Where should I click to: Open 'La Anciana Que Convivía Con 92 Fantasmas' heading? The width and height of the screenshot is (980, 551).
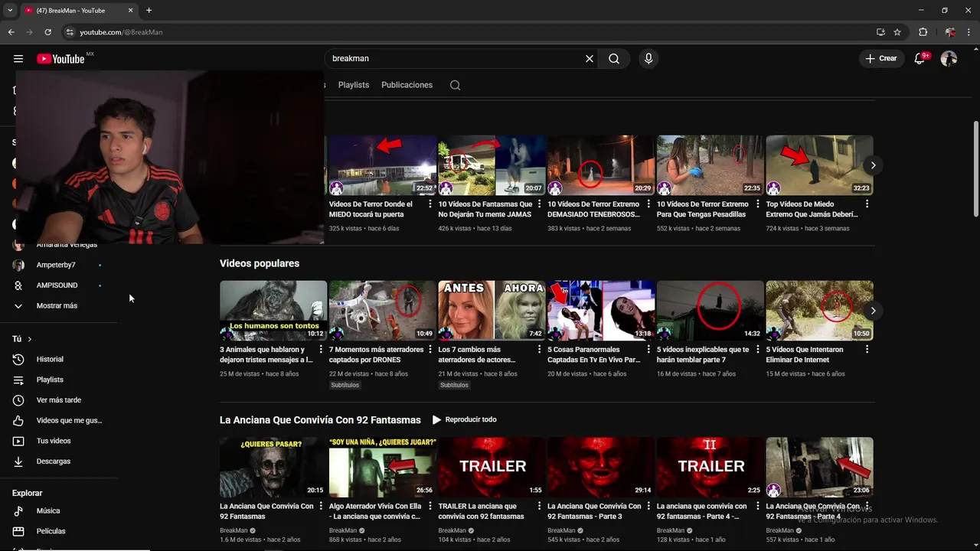[320, 420]
